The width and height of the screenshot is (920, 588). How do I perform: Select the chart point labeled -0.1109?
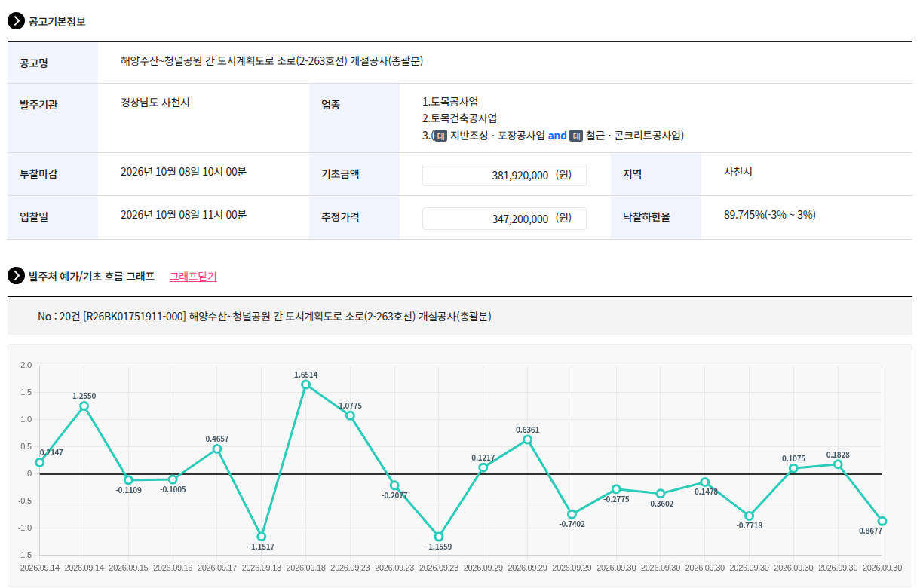pyautogui.click(x=128, y=480)
